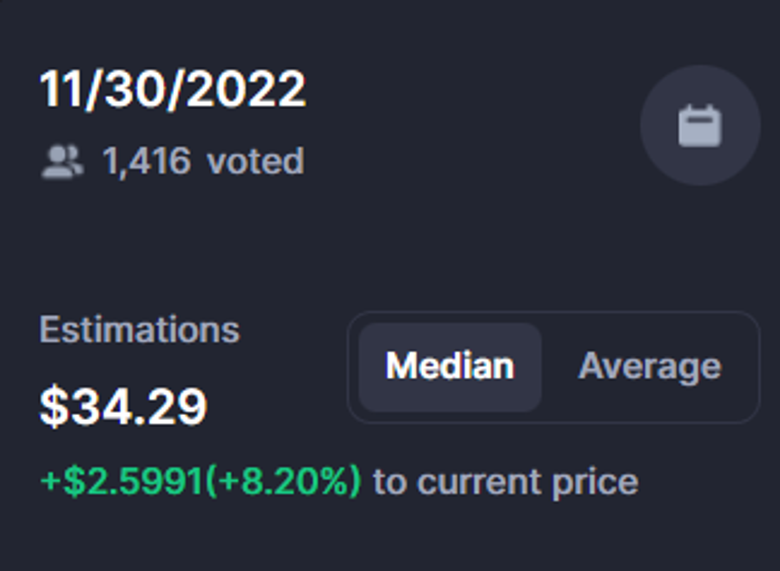The width and height of the screenshot is (780, 571).
Task: Click the 1,416 voter count
Action: tap(146, 161)
